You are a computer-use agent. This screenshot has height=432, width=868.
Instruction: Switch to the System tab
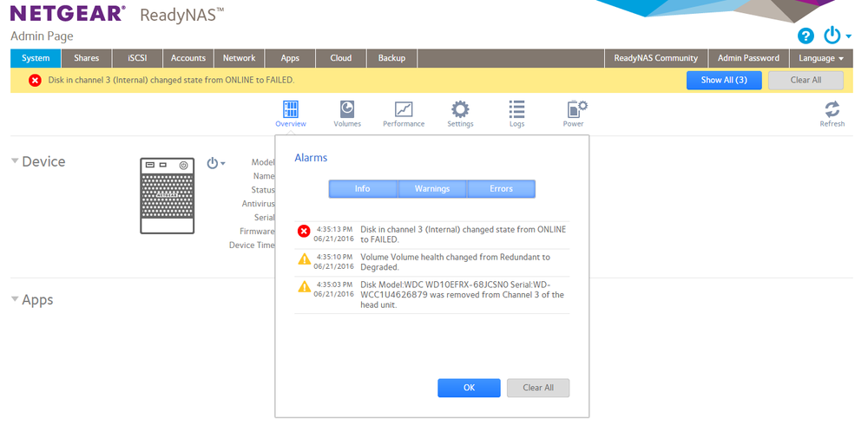36,58
